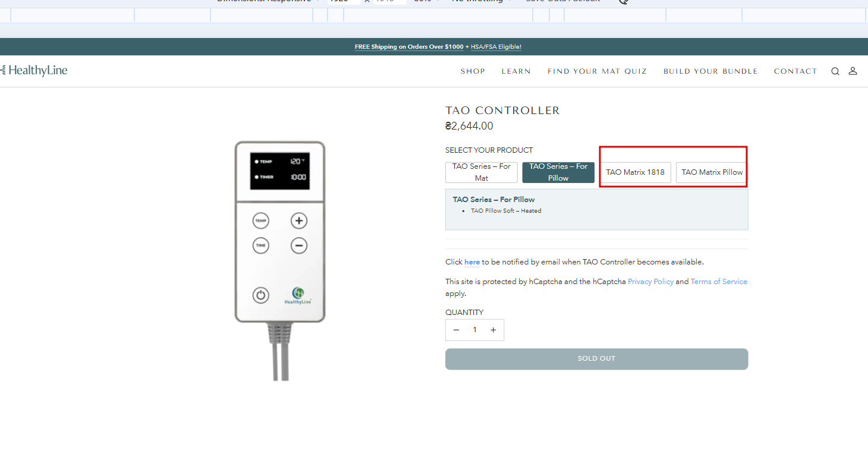868x457 pixels.
Task: Click the FREE Shipping on Orders banner link
Action: (x=409, y=47)
